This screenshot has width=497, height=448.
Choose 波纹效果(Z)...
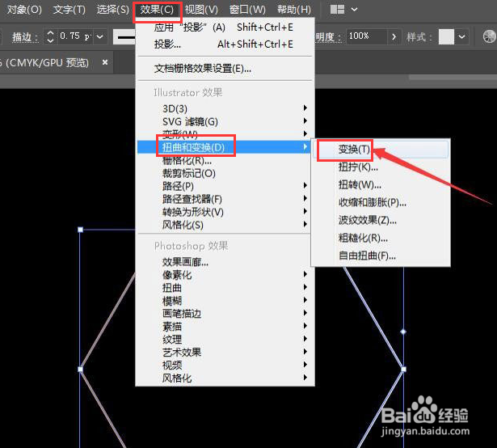[x=381, y=220]
